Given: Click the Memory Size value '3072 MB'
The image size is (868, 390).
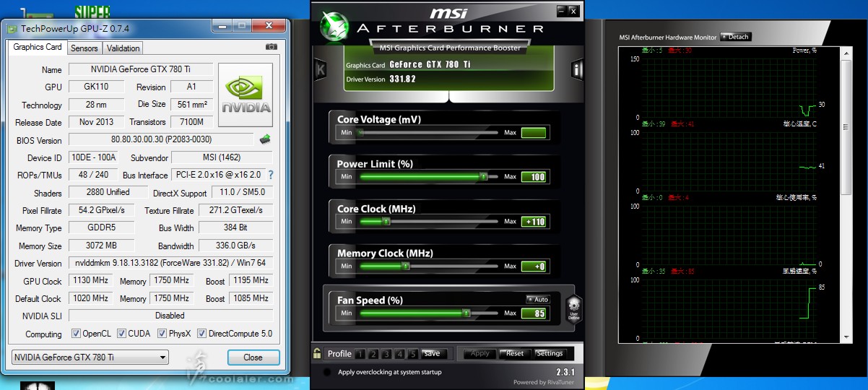Looking at the screenshot, I should click(x=101, y=246).
